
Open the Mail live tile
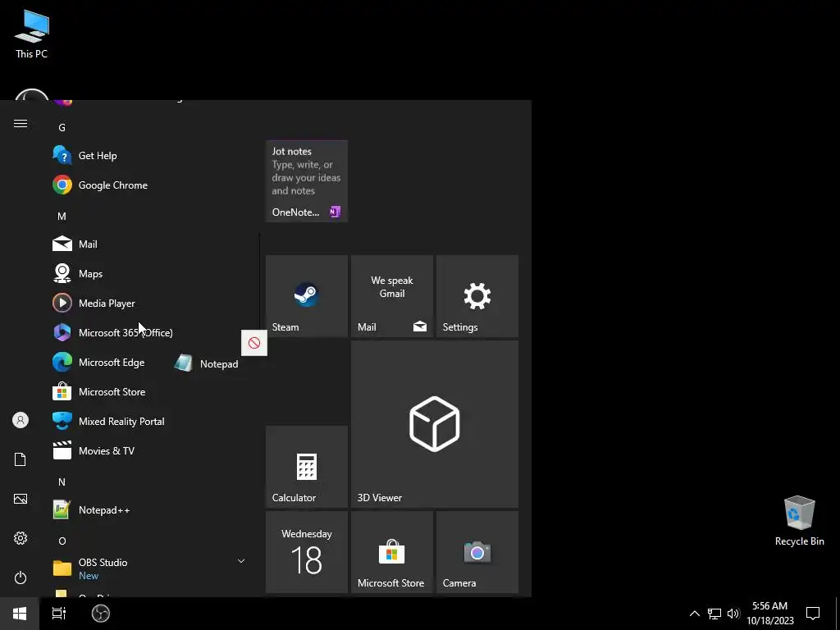[391, 296]
